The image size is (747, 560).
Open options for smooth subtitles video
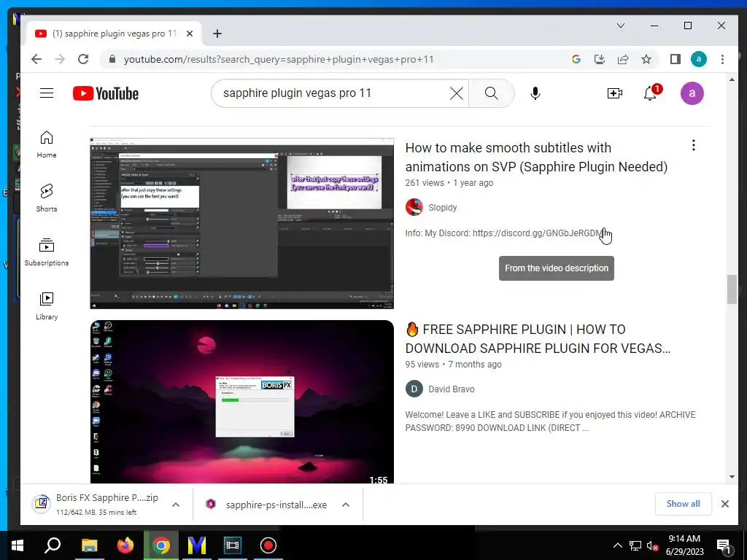(x=694, y=145)
